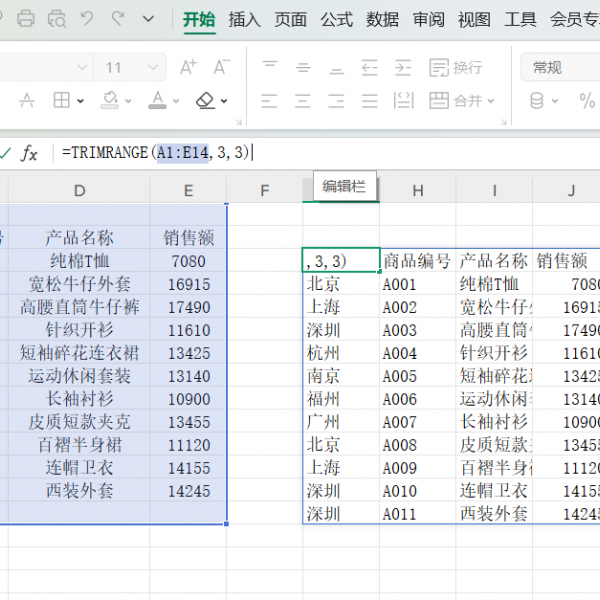Switch to the 插入 tab
This screenshot has height=600, width=600.
(244, 19)
